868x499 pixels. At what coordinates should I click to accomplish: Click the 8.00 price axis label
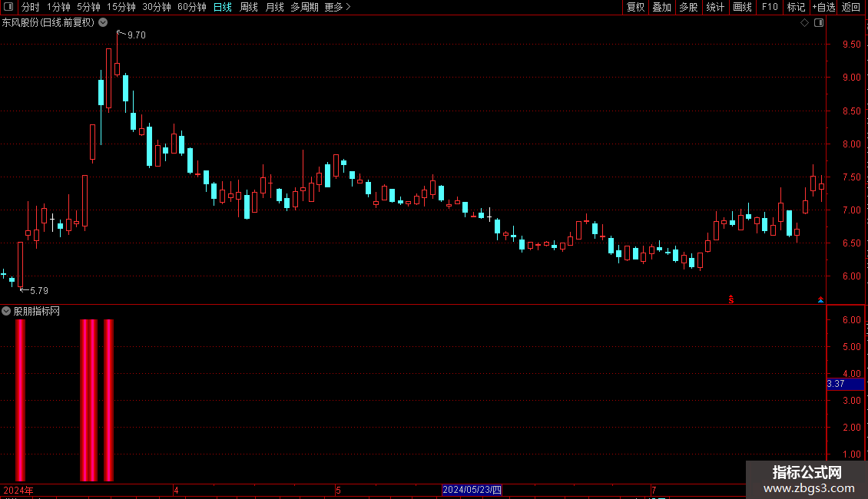click(x=851, y=144)
